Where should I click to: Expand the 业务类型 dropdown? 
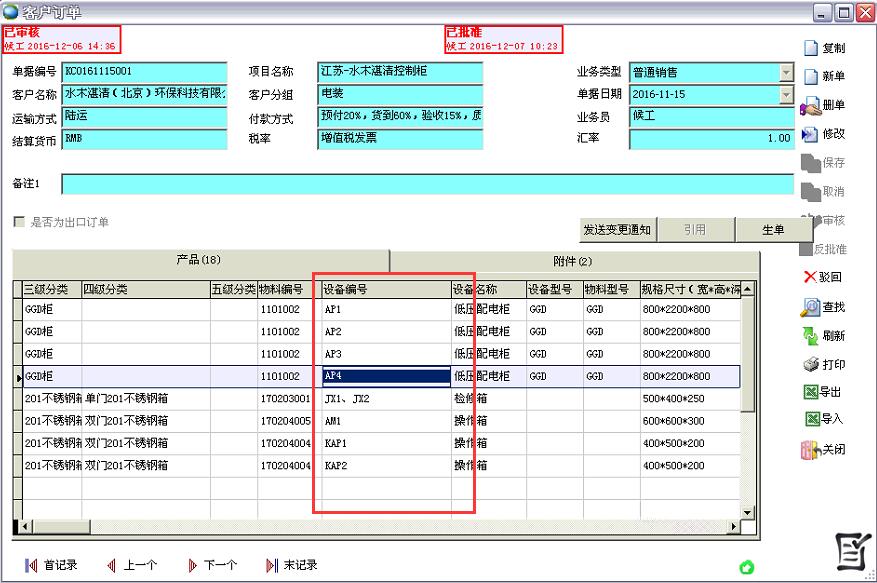tap(786, 73)
